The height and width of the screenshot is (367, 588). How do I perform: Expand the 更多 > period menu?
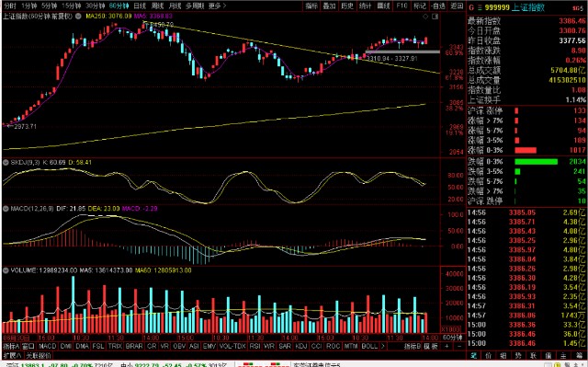click(x=218, y=6)
